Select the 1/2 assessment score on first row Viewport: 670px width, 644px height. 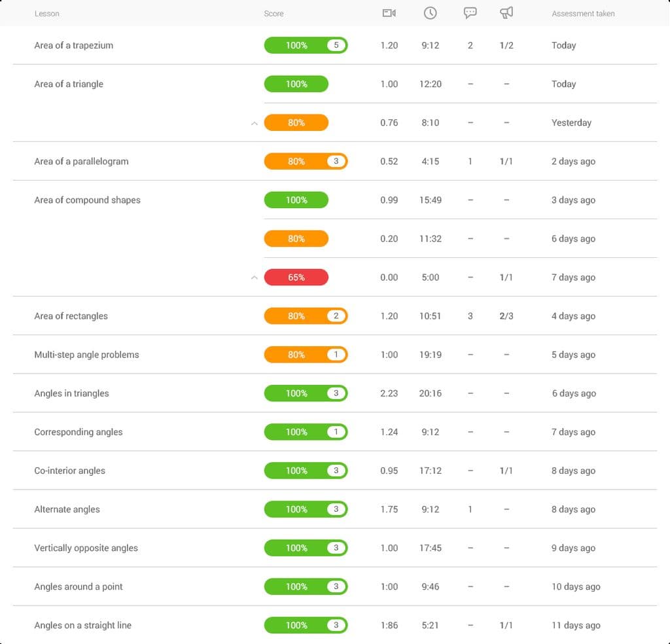click(506, 45)
